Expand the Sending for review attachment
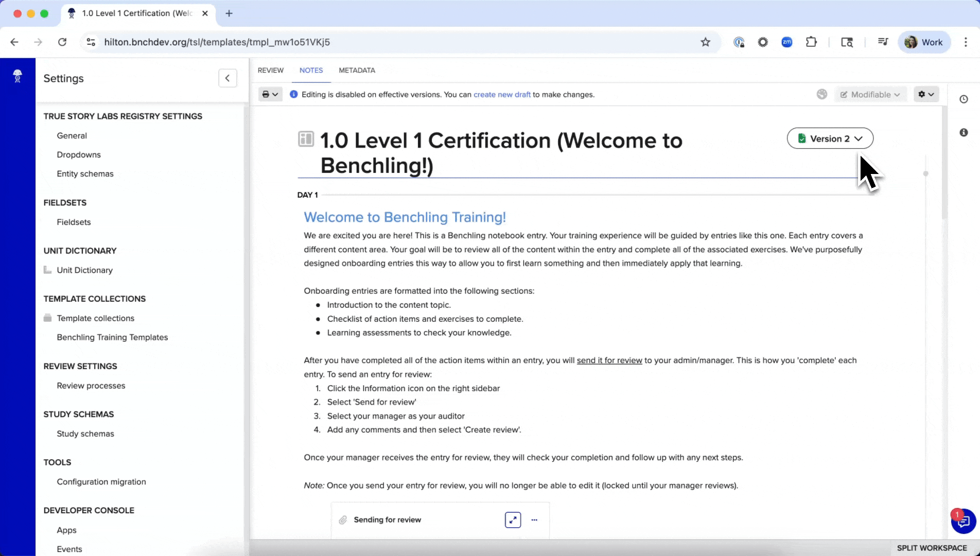The image size is (980, 556). (x=513, y=520)
